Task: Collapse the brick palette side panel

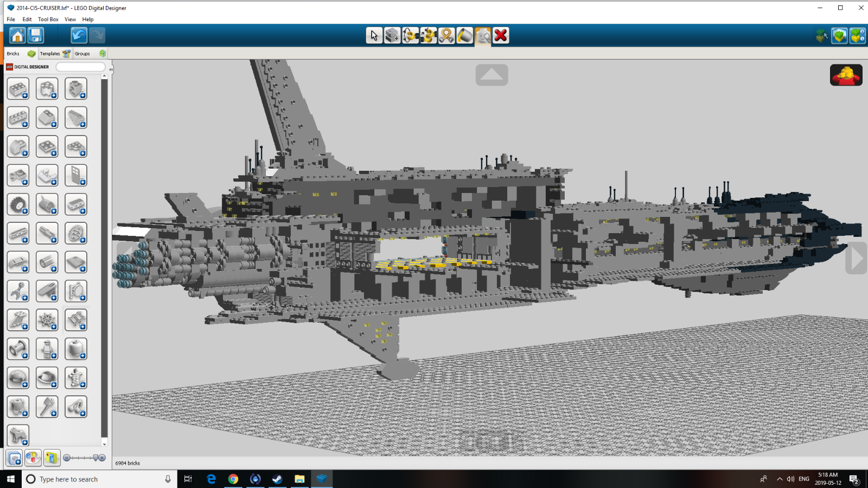Action: (x=111, y=69)
